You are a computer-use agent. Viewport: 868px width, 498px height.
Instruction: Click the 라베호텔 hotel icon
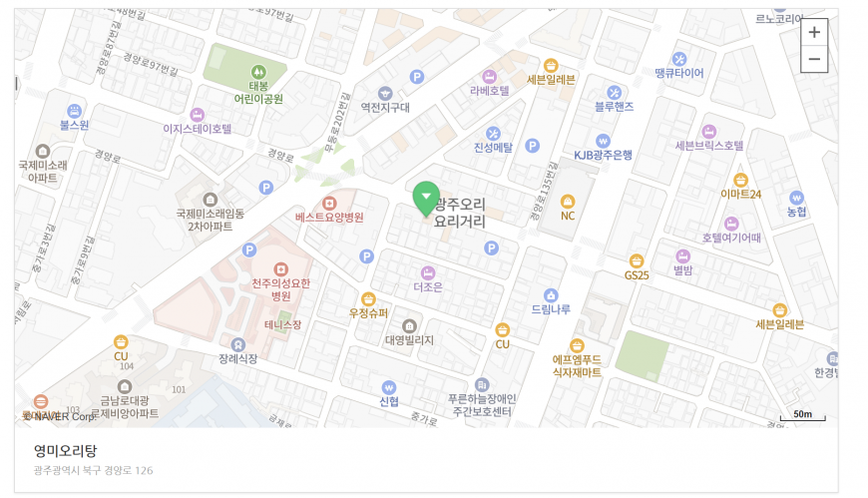(x=489, y=76)
